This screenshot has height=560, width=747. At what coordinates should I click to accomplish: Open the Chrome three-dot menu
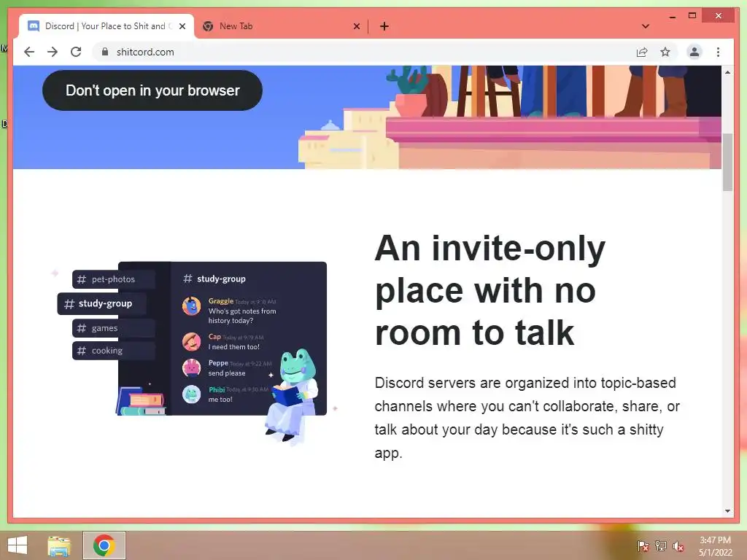point(718,52)
